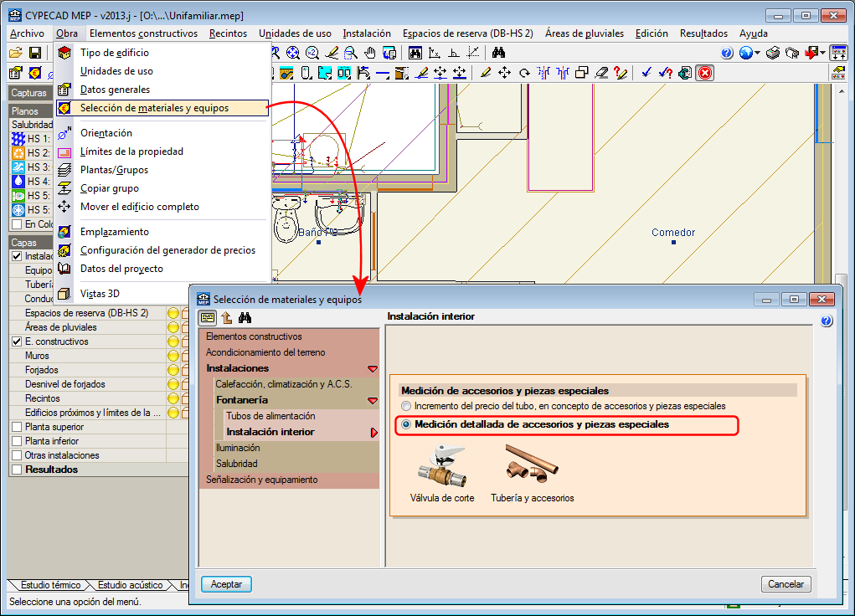Select the copy overlapping squares tool
The height and width of the screenshot is (616, 855).
[582, 73]
